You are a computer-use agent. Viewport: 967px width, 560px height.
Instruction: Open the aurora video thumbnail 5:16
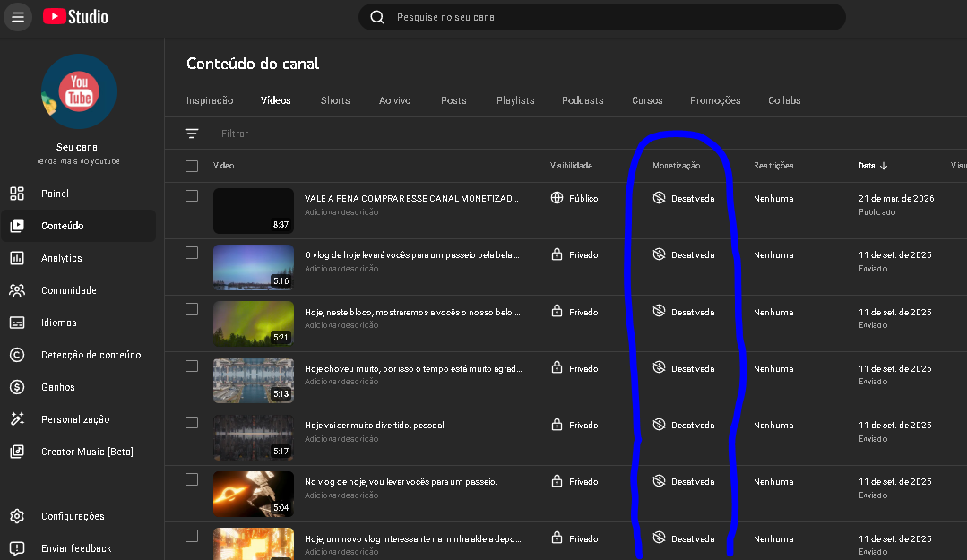coord(254,267)
